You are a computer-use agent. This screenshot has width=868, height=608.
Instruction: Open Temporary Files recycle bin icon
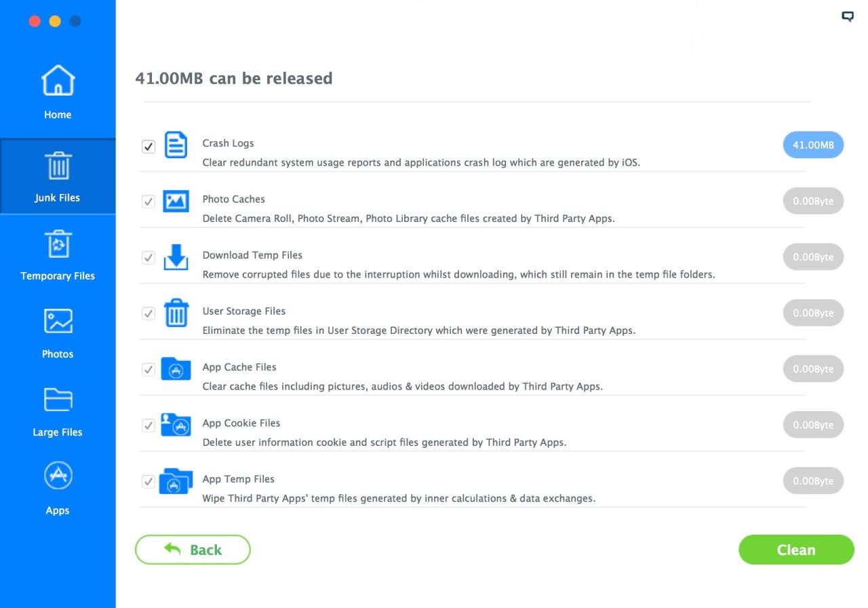(x=58, y=244)
